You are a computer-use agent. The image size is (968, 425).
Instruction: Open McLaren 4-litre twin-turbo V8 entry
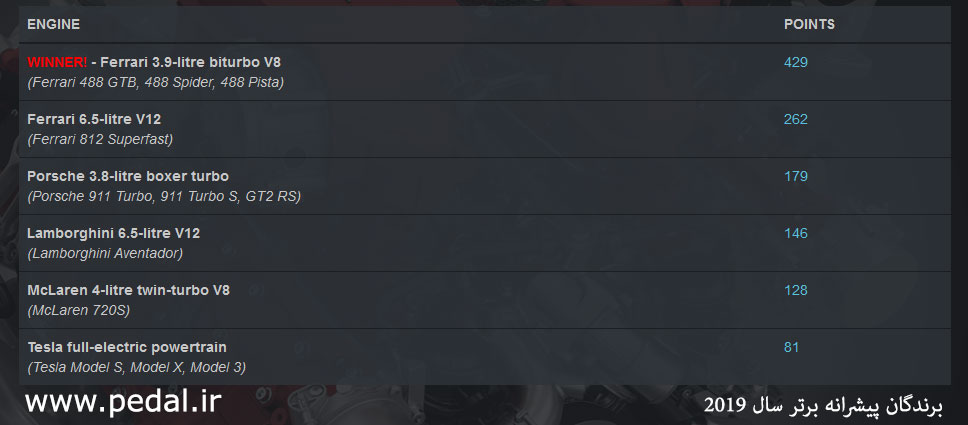(128, 290)
